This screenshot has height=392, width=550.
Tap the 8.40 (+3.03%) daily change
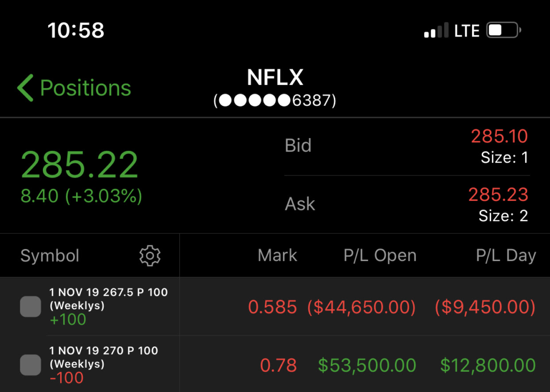[x=81, y=196]
